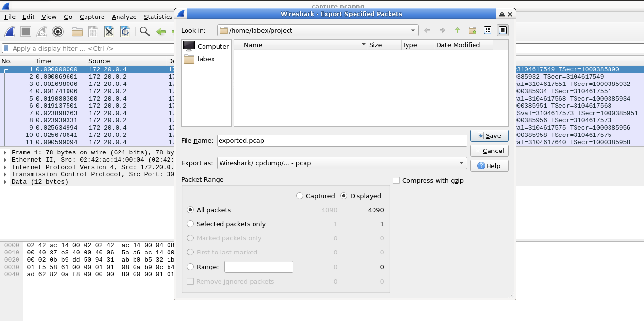Switch file browser to icon view
This screenshot has height=321, width=644.
coord(488,30)
